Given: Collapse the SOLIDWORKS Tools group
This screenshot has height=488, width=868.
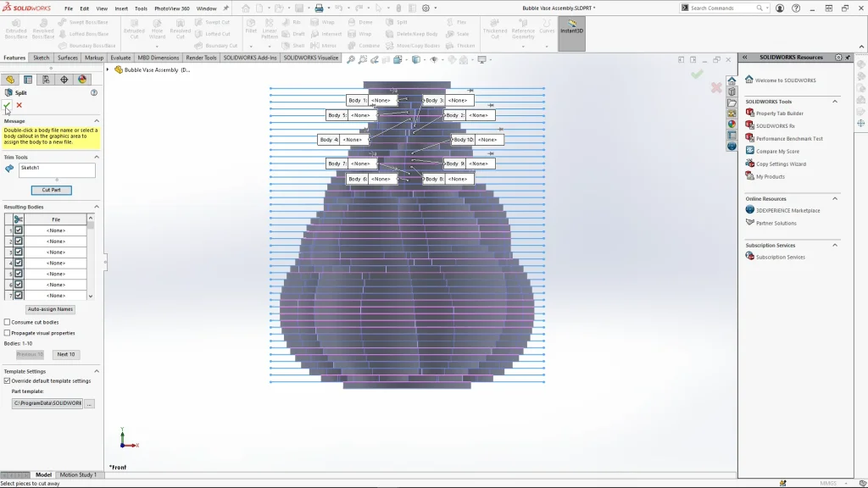Looking at the screenshot, I should 835,102.
